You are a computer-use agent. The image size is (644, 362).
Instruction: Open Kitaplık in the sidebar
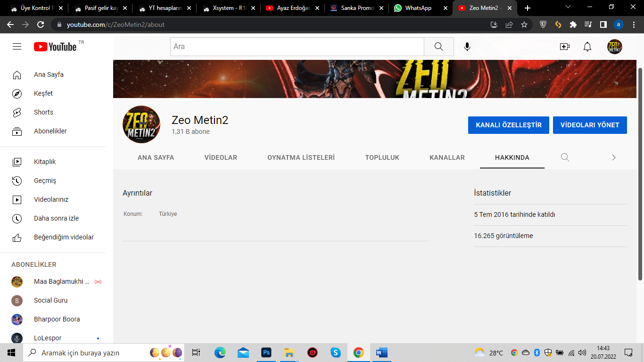[x=57, y=162]
